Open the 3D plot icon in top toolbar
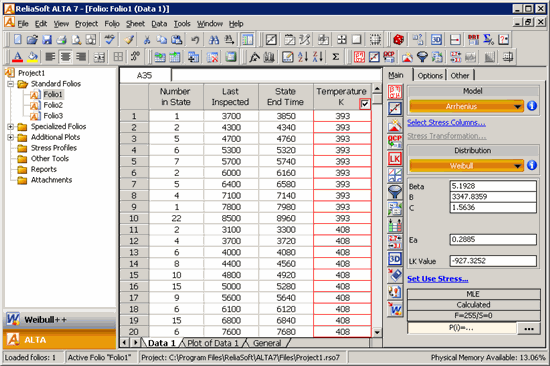Viewport: 550px width, 366px height. [436, 39]
